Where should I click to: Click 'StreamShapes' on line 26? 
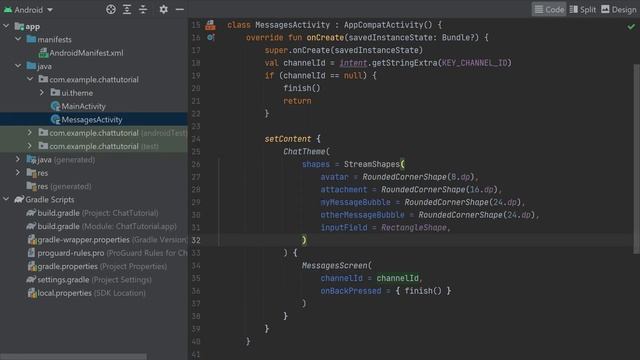[372, 164]
